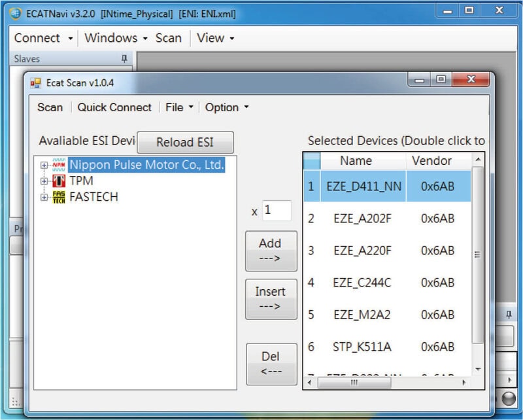Click the scroll-up arrow in Selected Devices list
523x420 pixels.
pos(478,160)
